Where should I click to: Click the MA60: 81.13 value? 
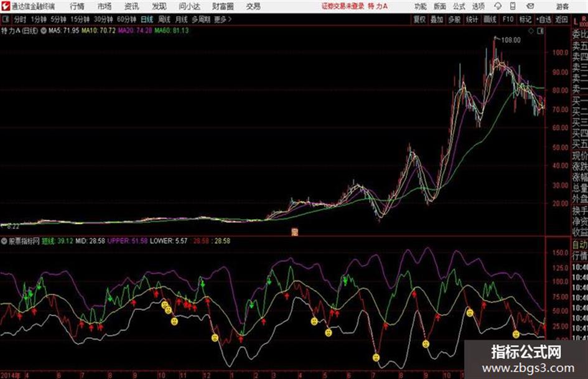172,30
